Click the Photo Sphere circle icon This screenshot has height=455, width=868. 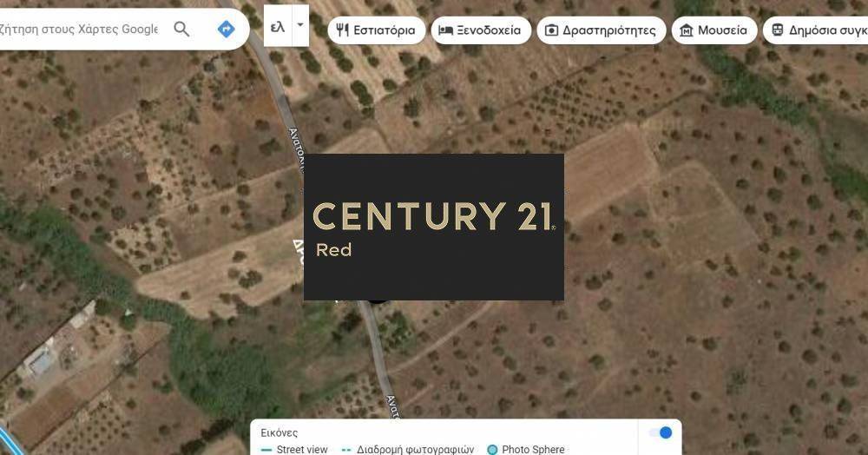(x=492, y=450)
